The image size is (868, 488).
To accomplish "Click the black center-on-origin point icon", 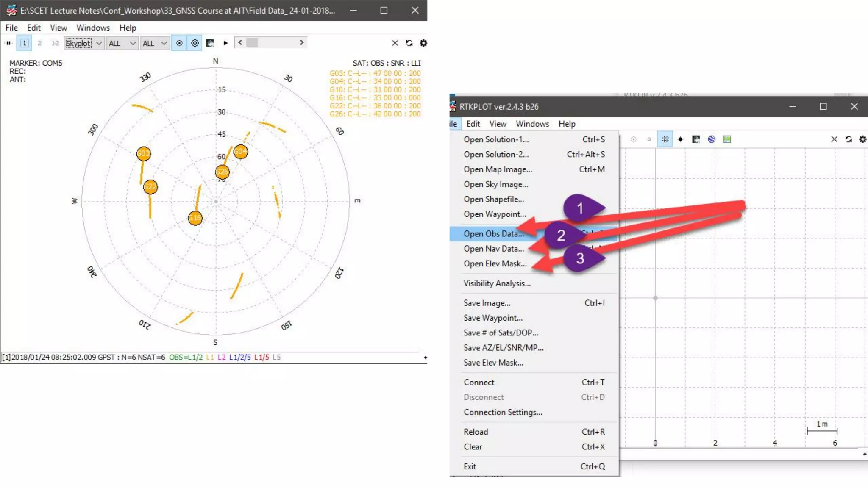I will pyautogui.click(x=681, y=139).
